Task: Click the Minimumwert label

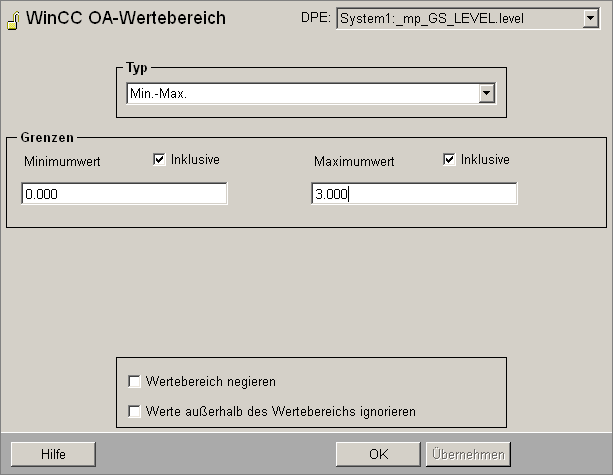Action: [62, 161]
